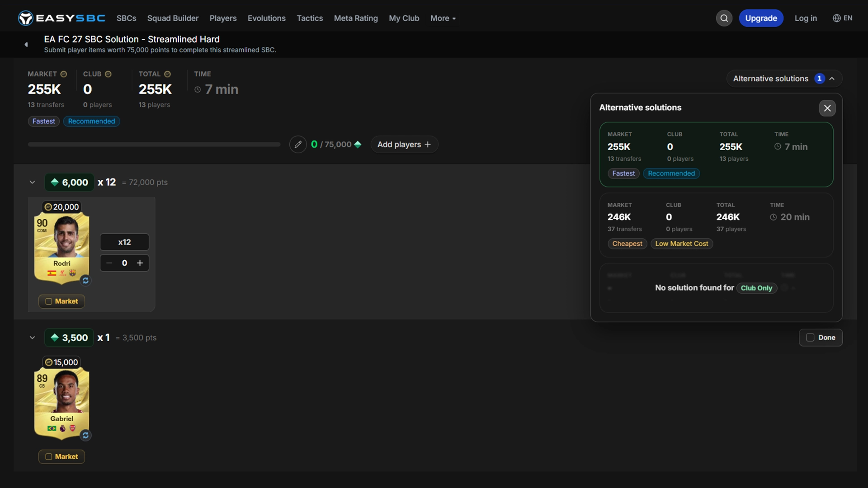Select the 246K Cheapest solution card
Screen dimensions: 868x488
716,225
